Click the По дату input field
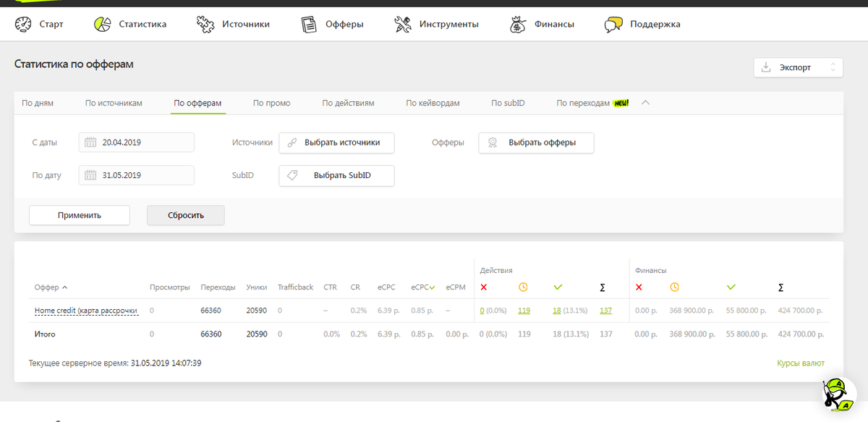The image size is (868, 422). click(x=137, y=175)
